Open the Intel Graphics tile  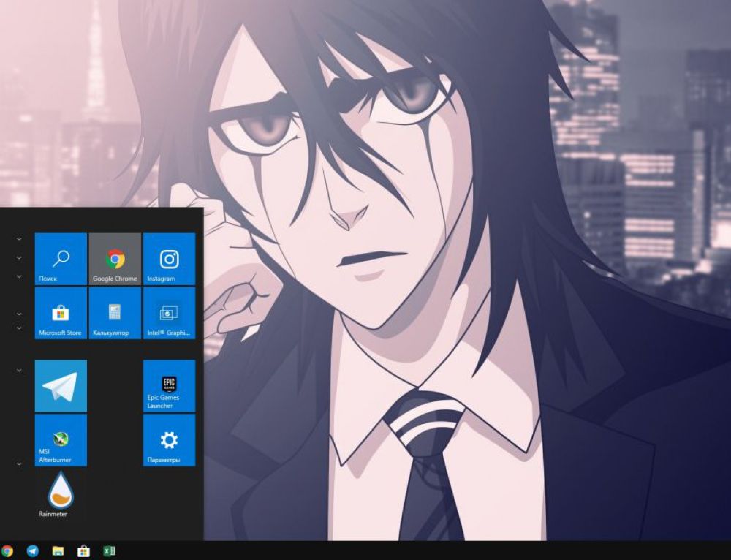168,313
